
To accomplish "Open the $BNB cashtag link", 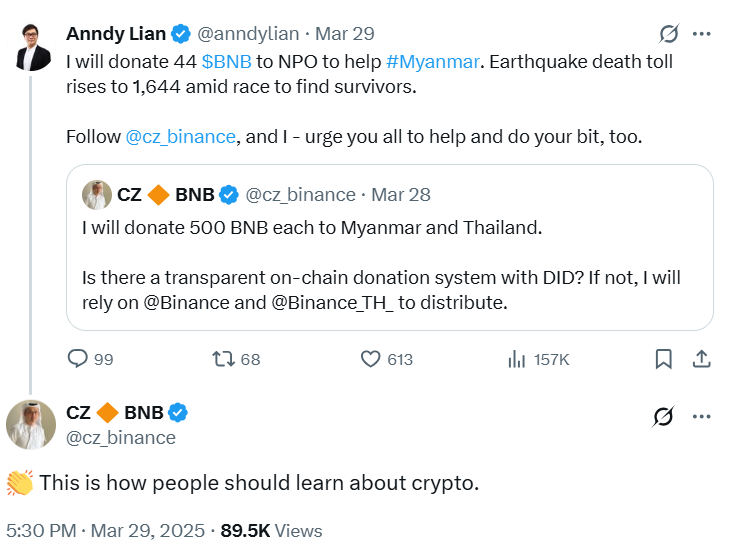I will (227, 61).
